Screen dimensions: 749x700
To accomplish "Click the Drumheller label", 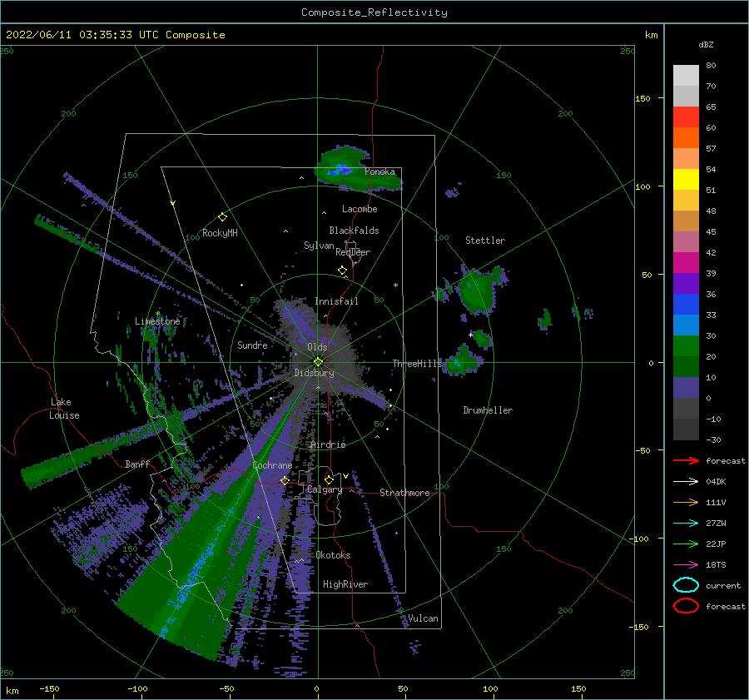I will (x=488, y=410).
